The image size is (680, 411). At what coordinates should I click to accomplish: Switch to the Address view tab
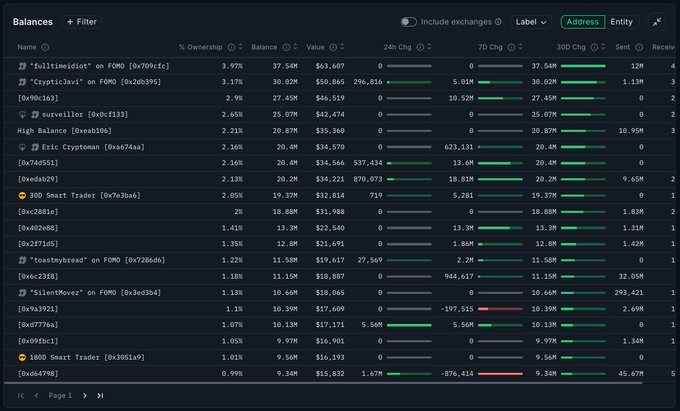[x=582, y=22]
